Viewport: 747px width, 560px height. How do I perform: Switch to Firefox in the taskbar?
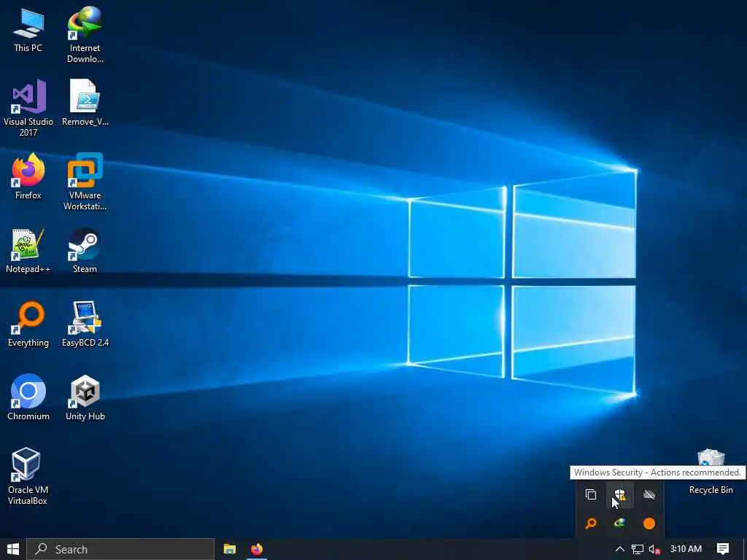pos(257,549)
